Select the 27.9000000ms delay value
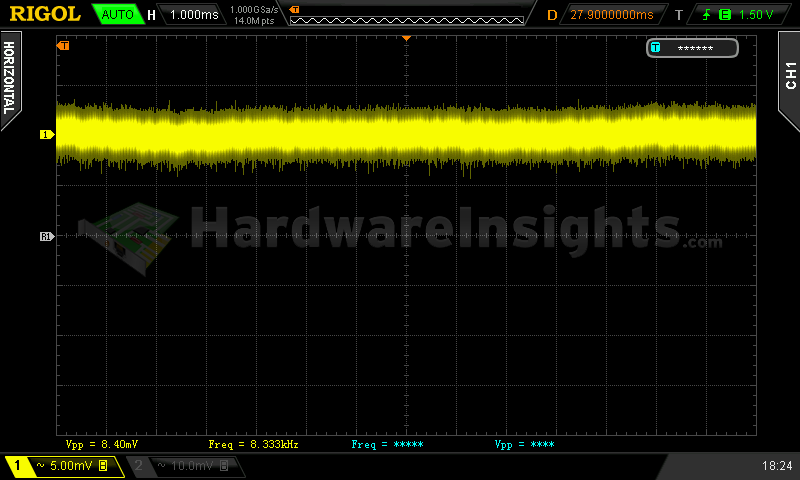800x480 pixels. point(611,15)
